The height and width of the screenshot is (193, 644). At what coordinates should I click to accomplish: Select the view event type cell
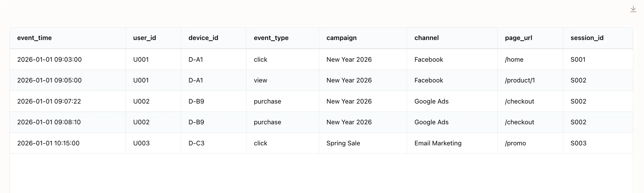tap(260, 80)
